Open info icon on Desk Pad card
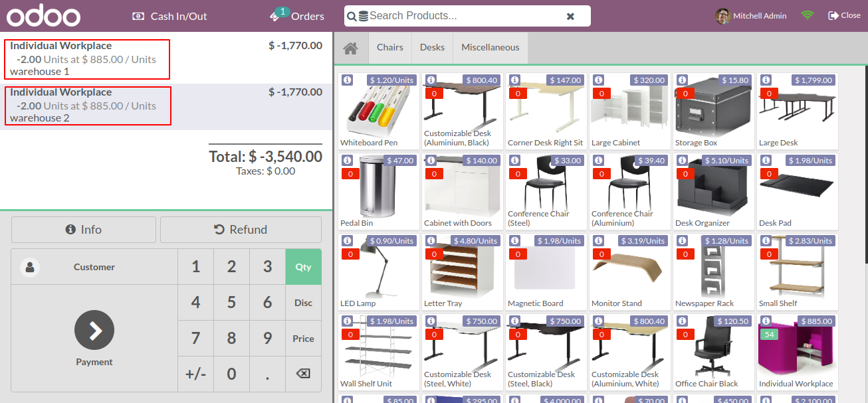 (x=766, y=160)
